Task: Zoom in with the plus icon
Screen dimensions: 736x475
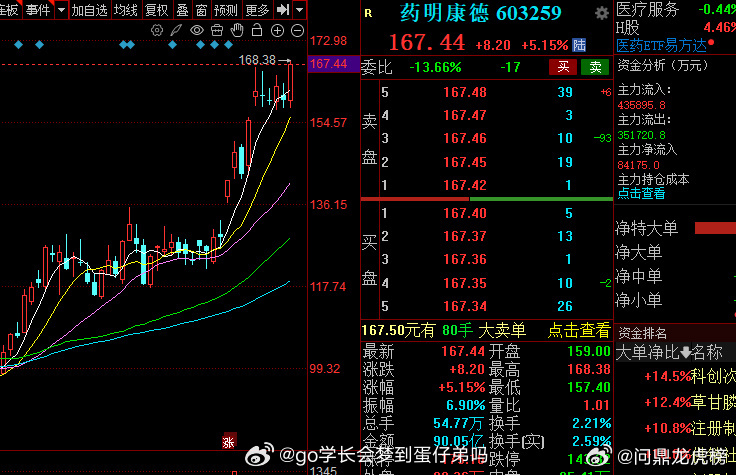Action: click(x=277, y=31)
